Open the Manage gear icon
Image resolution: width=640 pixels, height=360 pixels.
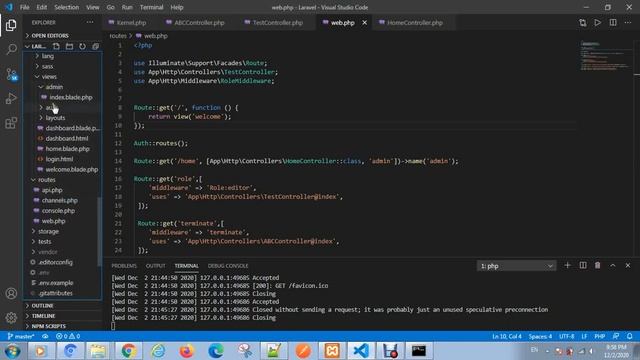point(11,317)
